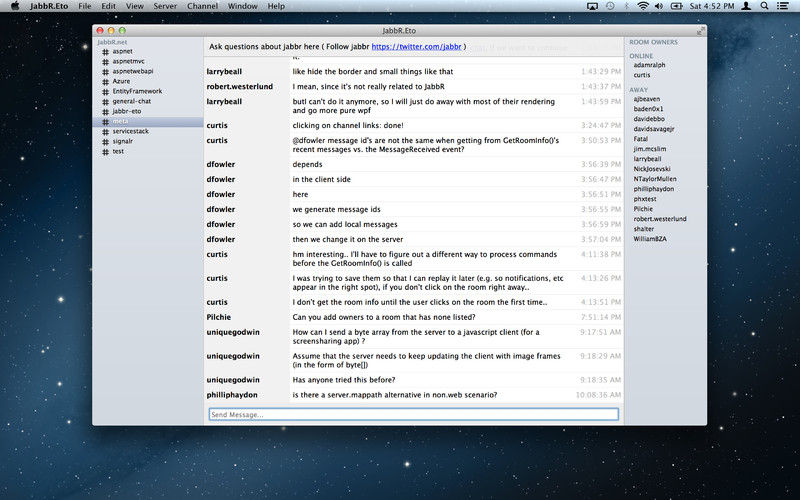
Task: Select away user davidsavagejr
Action: pos(654,129)
